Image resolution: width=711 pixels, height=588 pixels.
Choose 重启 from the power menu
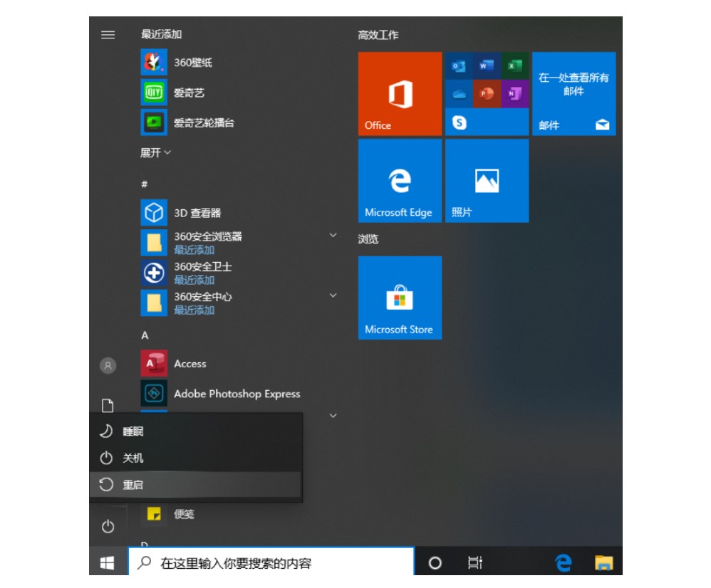tap(196, 485)
